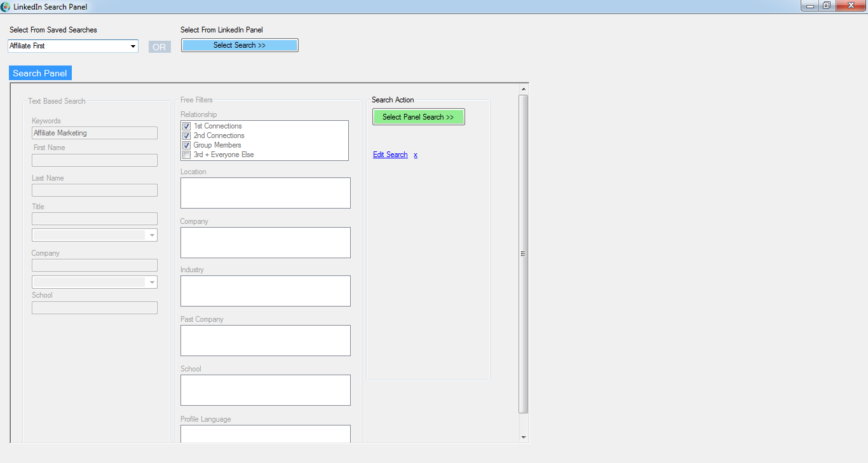Click the Relationship label

coord(199,114)
